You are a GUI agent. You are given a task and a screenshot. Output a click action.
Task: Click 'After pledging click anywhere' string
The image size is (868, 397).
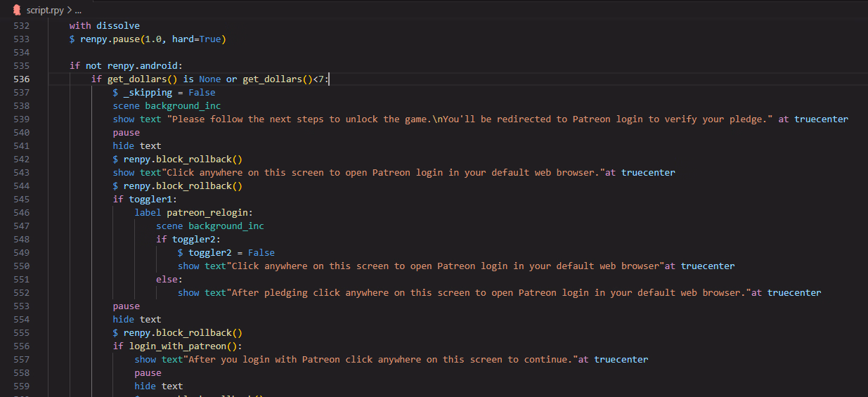pyautogui.click(x=488, y=293)
